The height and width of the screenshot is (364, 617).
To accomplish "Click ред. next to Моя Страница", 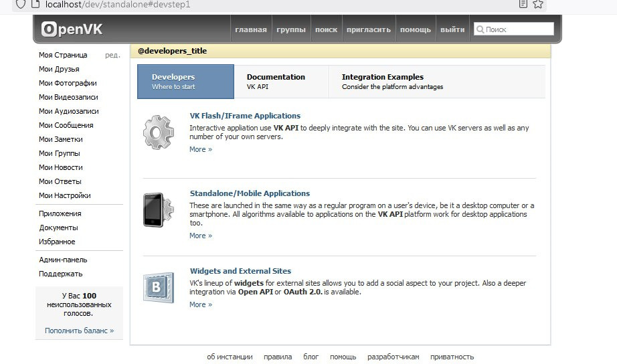I will coord(112,55).
